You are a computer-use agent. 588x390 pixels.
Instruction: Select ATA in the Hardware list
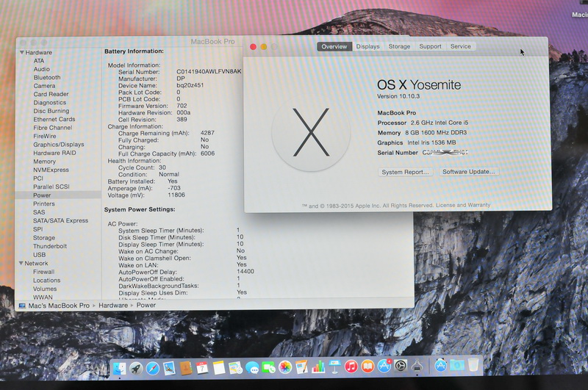[x=39, y=61]
